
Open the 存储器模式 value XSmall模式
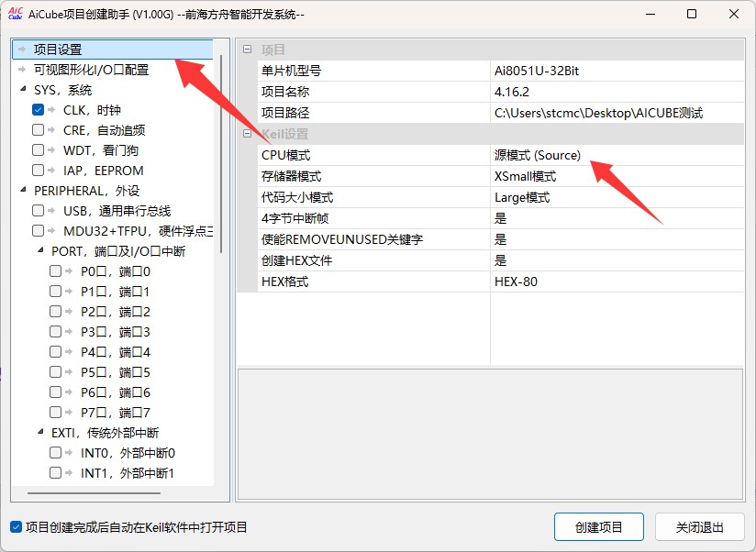tap(617, 176)
